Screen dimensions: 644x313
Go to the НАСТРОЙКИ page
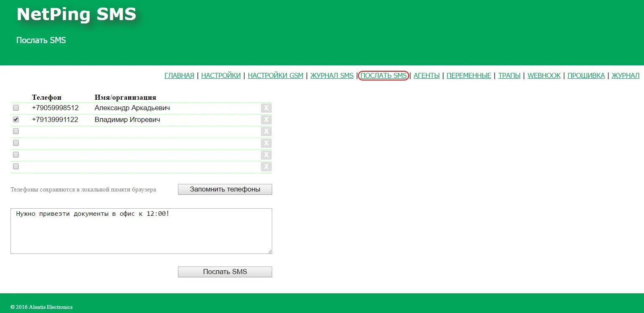[221, 76]
